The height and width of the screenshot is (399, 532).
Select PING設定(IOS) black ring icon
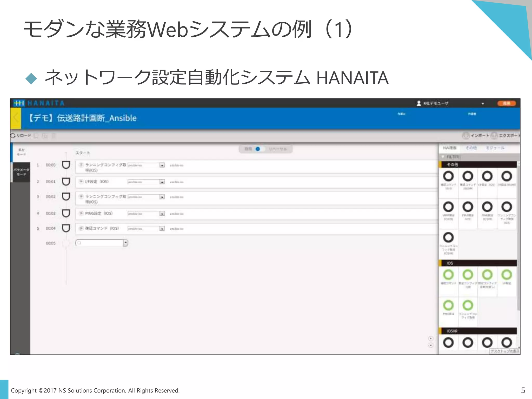click(468, 207)
